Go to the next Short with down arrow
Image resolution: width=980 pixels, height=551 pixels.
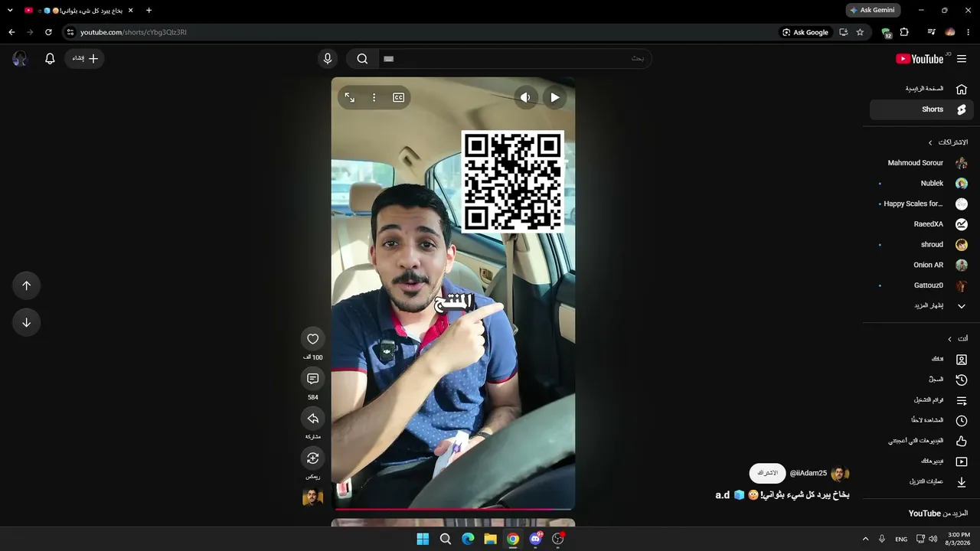(26, 322)
